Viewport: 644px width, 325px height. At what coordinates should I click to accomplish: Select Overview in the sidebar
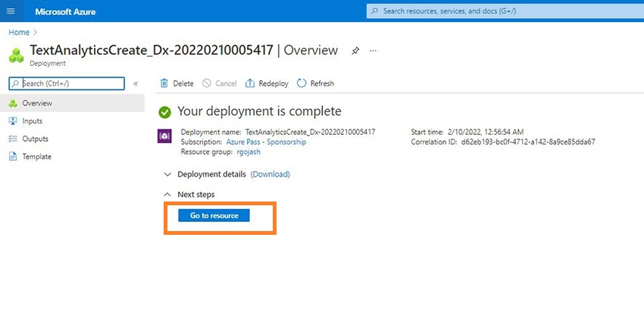[72, 103]
